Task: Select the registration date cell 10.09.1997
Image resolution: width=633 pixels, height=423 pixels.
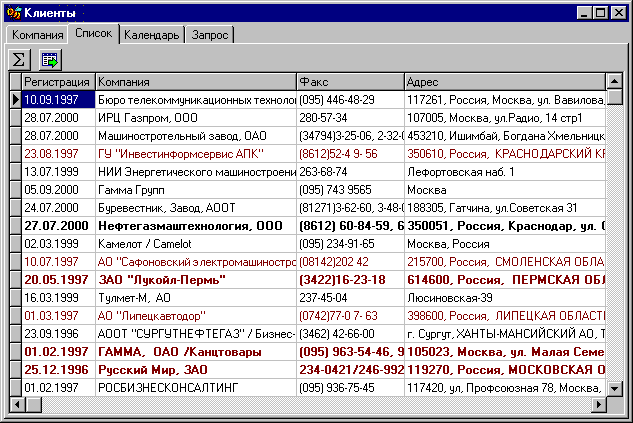Action: pos(59,100)
